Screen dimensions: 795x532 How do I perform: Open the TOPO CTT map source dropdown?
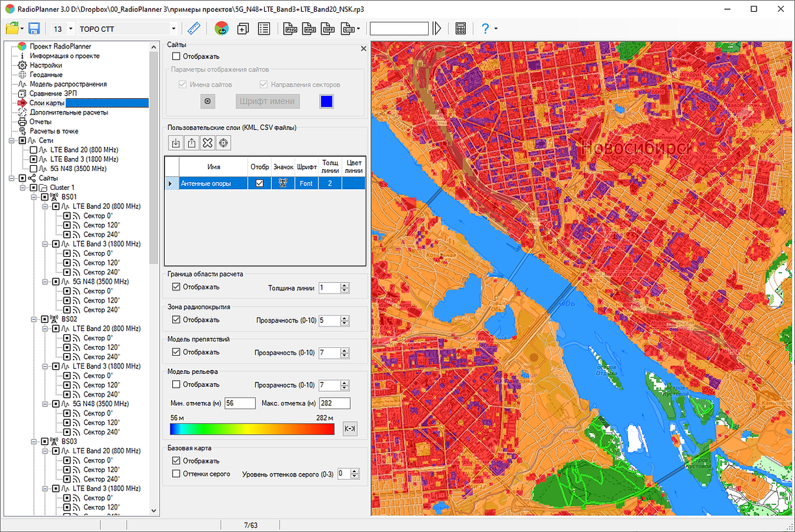174,29
